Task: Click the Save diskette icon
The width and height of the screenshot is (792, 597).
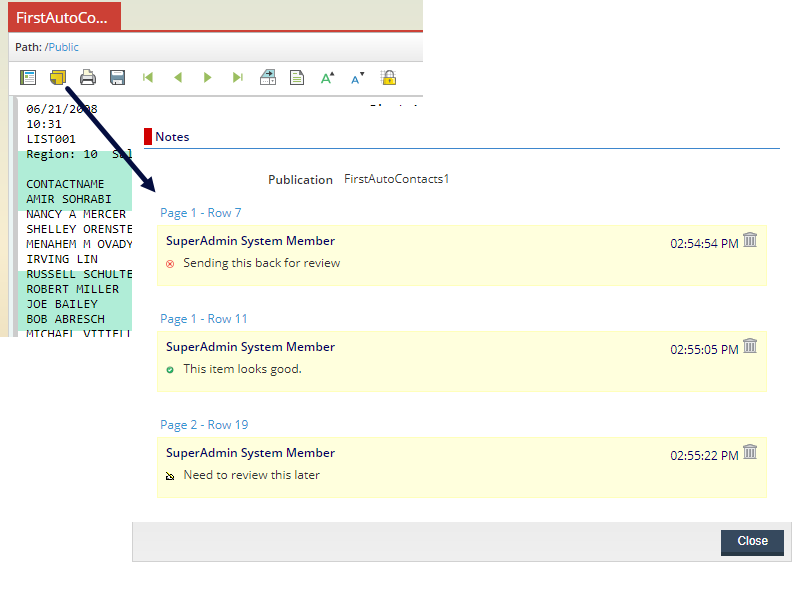Action: click(x=118, y=78)
